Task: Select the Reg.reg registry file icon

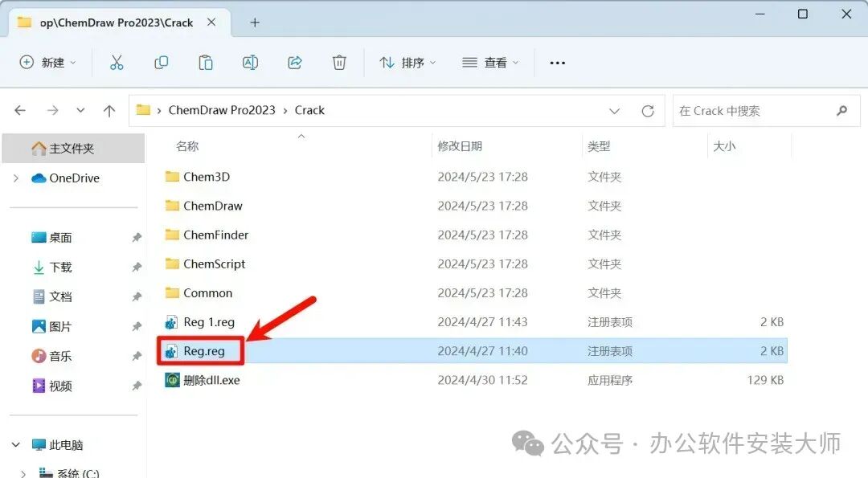Action: coord(172,351)
